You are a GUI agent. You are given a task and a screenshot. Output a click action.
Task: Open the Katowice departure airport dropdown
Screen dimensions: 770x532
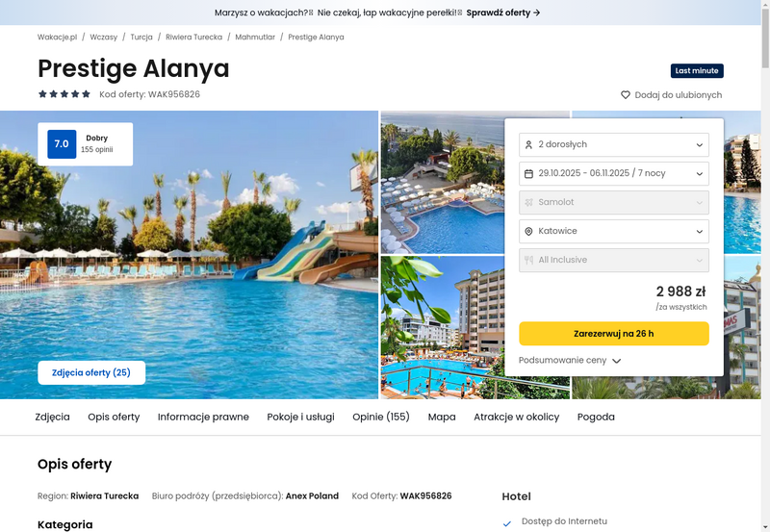[x=614, y=231]
